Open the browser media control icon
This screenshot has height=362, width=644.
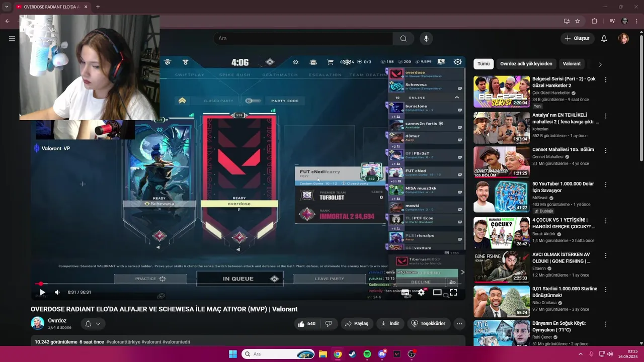click(612, 21)
